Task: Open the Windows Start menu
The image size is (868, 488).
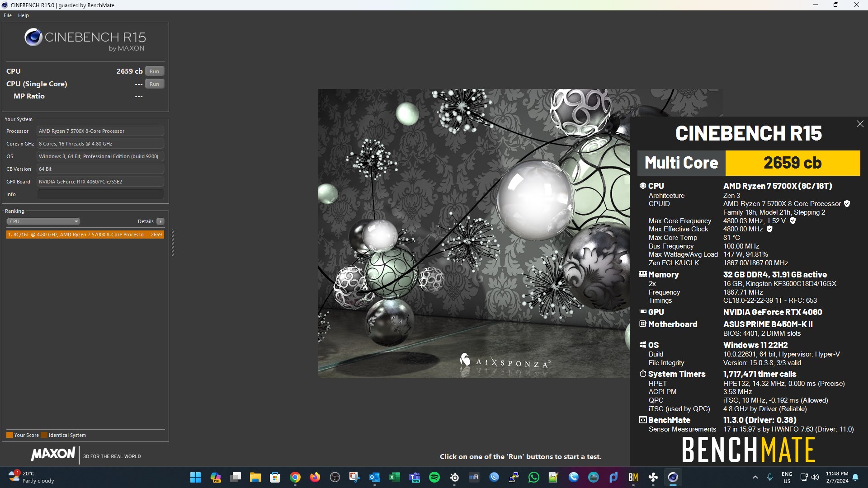Action: pos(195,477)
